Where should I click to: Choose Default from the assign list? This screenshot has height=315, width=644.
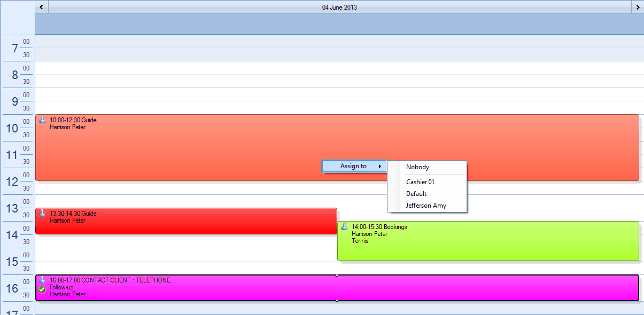[x=416, y=194]
